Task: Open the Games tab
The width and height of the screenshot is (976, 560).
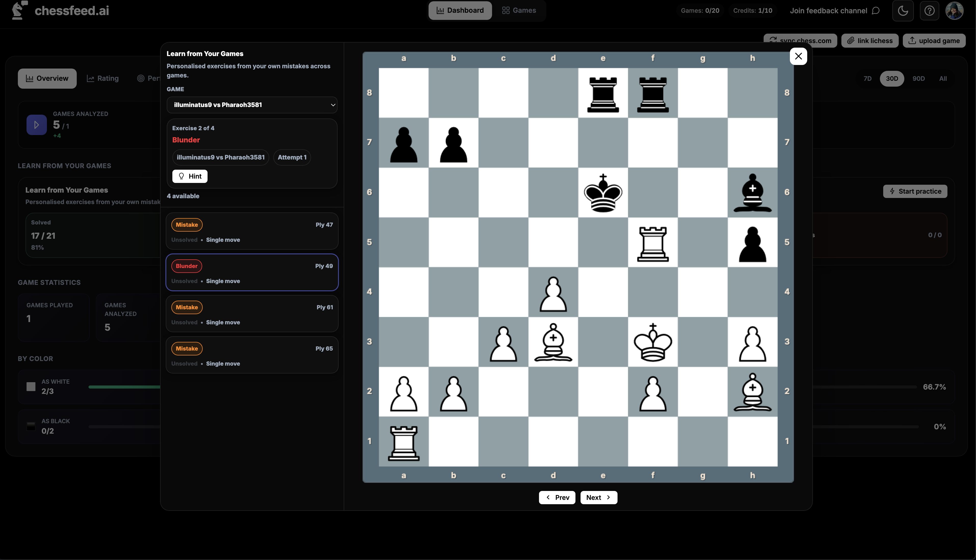Action: (x=519, y=10)
